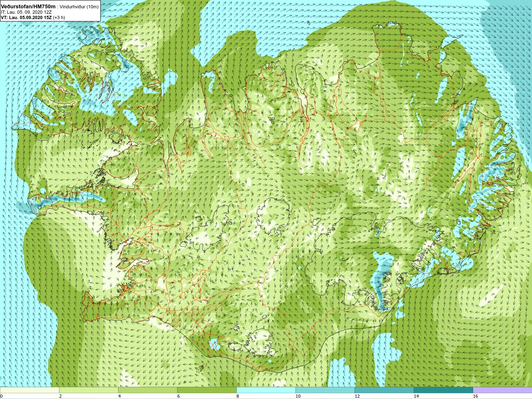532x399 pixels.
Task: Click the 'IT: Lau. 05. 09. 2020 12Z' line
Action: [27, 12]
